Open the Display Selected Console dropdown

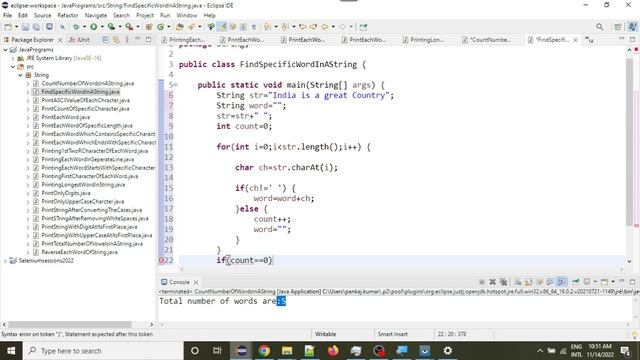tap(595, 282)
